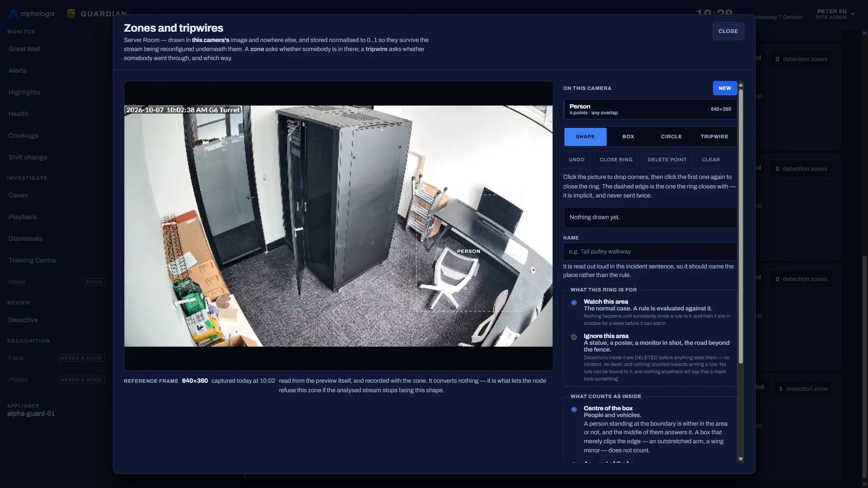Switch to the Box drawing tab
Screen dimensions: 868x488
(x=628, y=136)
